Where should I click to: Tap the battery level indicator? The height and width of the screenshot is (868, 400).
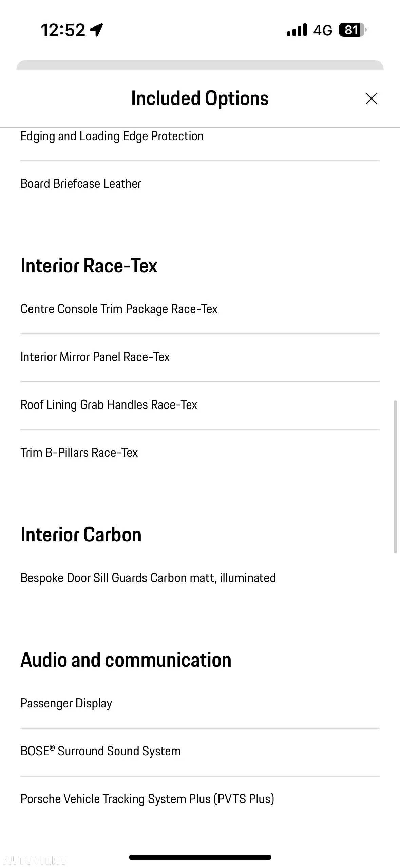[353, 30]
